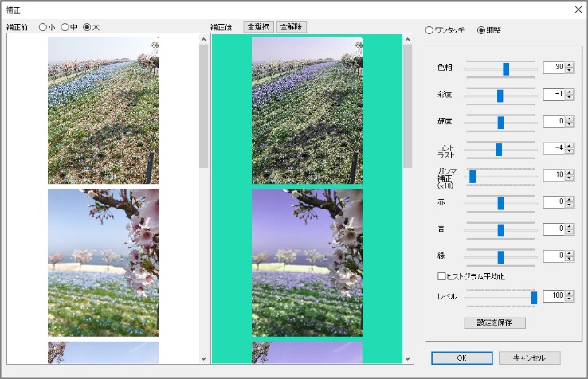The image size is (588, 379).
Task: Increase 色相 value with up spinner arrow
Action: [570, 65]
